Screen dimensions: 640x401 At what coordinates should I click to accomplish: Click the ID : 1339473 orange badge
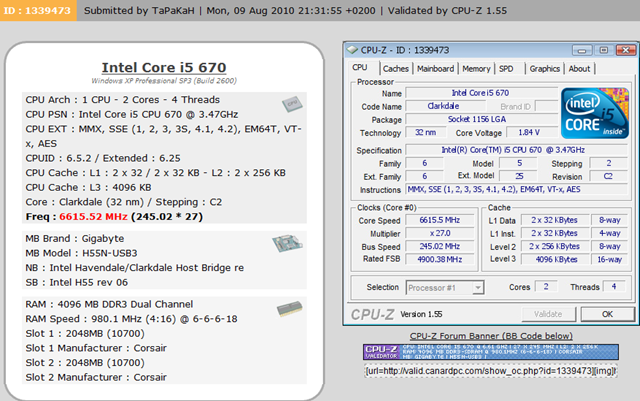(38, 11)
